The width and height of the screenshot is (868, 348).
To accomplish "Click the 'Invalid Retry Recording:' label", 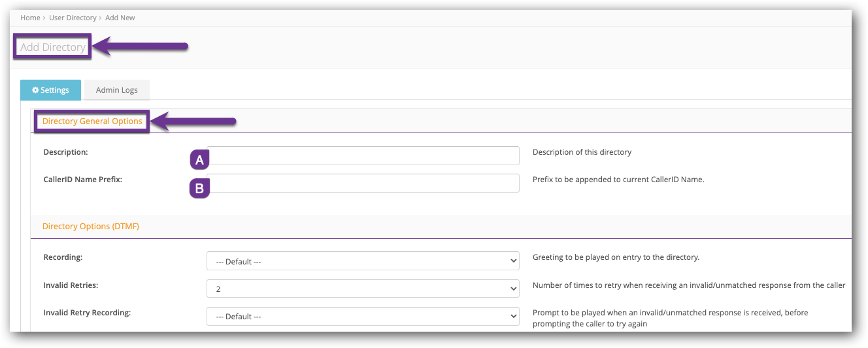I will [87, 313].
